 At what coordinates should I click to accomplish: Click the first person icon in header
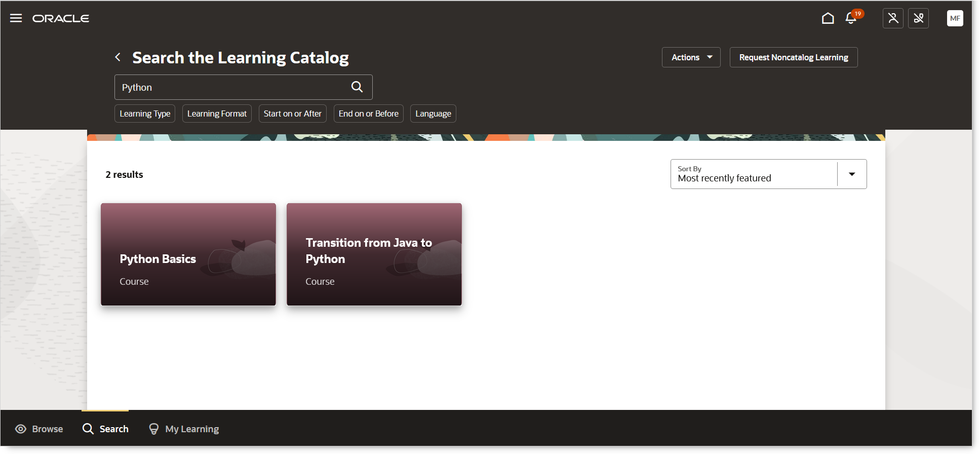click(893, 18)
